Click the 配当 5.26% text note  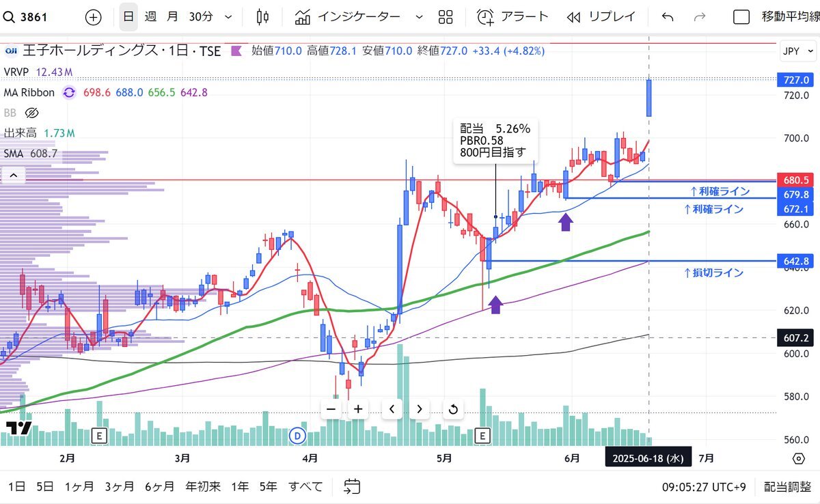point(495,140)
